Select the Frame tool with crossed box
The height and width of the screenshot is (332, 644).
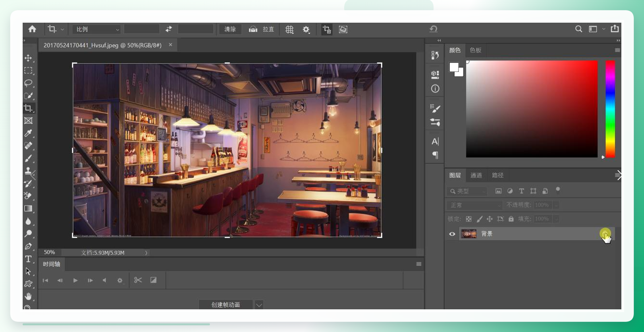[x=28, y=121]
